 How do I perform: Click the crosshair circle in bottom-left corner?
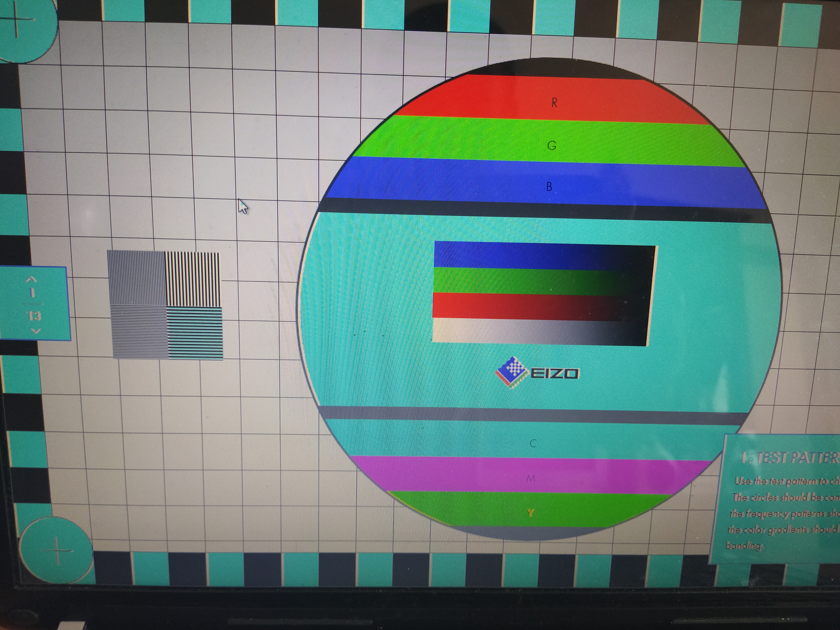(x=56, y=550)
